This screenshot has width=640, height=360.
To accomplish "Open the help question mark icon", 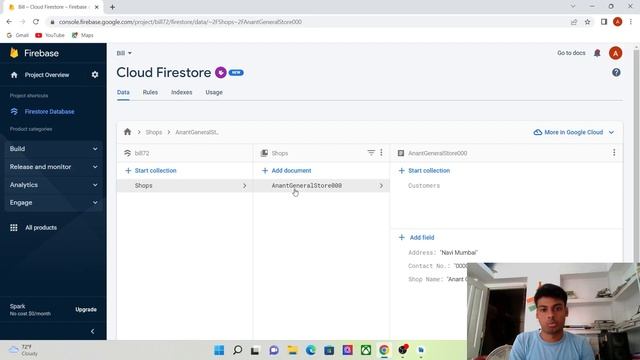I will 616,73.
